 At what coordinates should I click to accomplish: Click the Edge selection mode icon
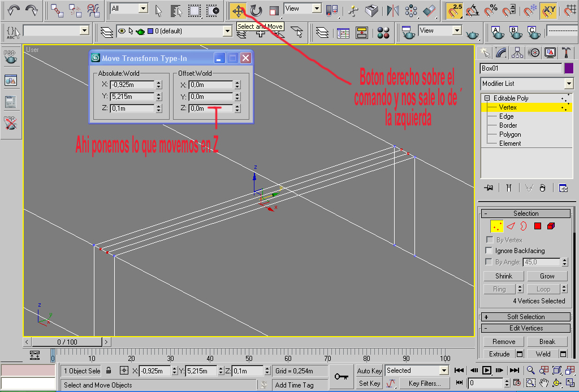tap(511, 226)
